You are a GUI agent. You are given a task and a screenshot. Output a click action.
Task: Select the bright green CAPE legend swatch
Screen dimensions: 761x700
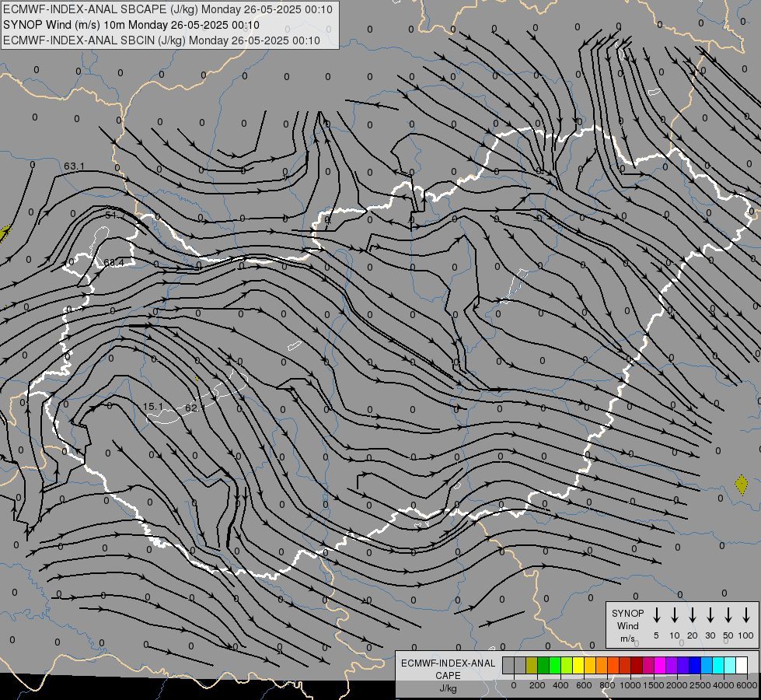[x=555, y=665]
